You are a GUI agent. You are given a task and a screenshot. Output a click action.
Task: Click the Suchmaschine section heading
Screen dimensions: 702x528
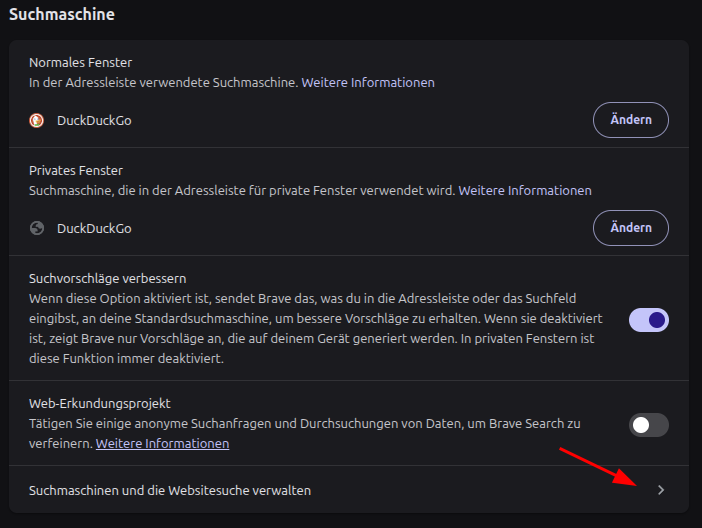(62, 15)
